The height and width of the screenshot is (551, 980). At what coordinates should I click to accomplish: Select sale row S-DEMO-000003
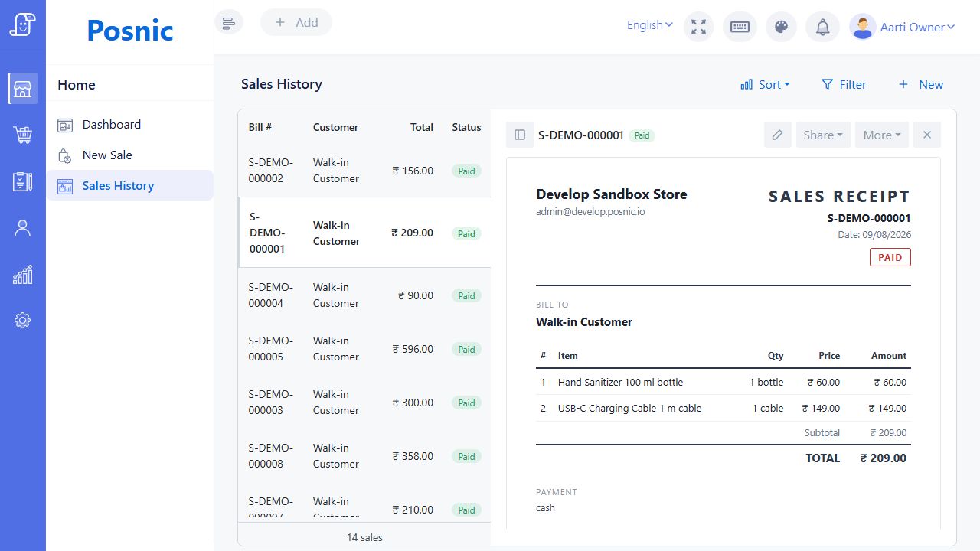(x=364, y=403)
